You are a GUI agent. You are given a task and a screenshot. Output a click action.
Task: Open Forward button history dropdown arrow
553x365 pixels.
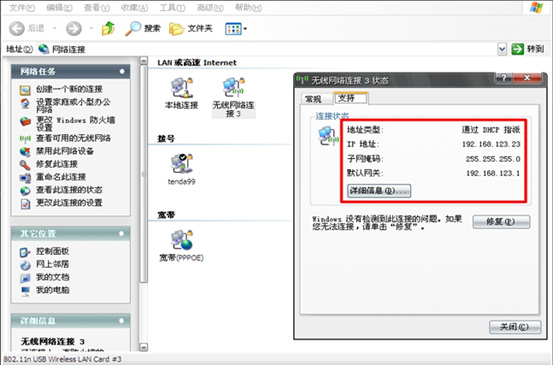click(x=91, y=28)
